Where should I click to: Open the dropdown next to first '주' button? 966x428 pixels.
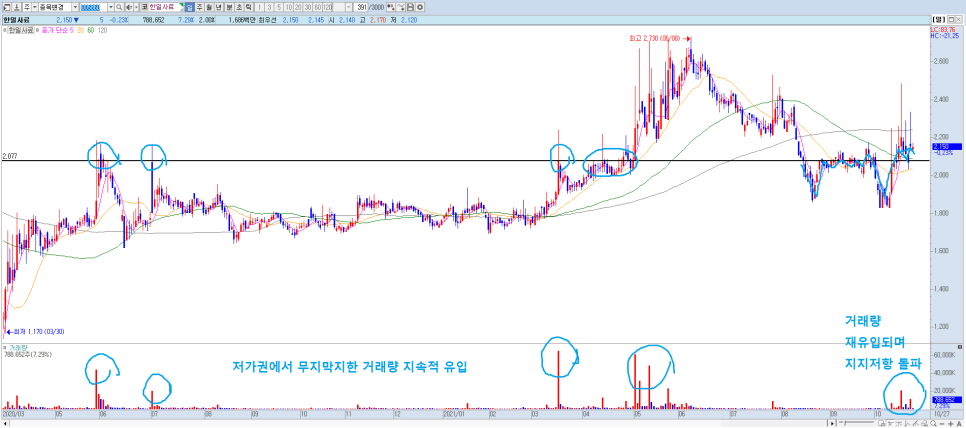(34, 7)
